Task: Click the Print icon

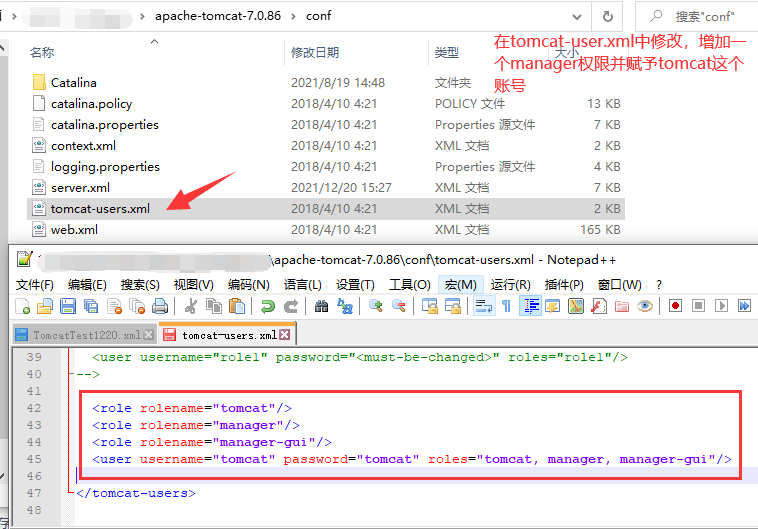Action: (x=160, y=306)
